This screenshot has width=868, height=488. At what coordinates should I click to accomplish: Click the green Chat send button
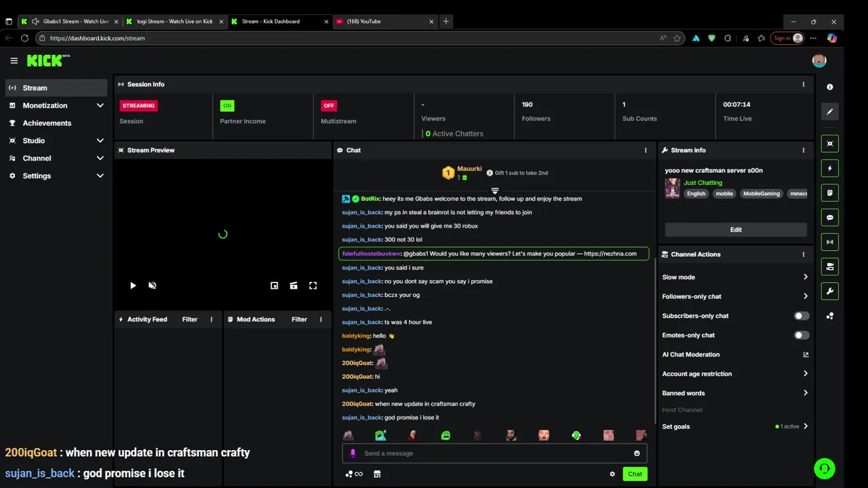(635, 474)
